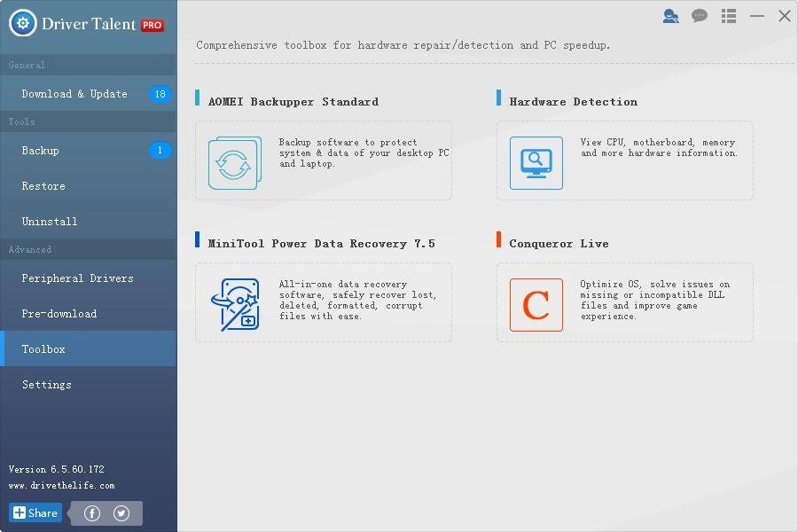Viewport: 798px width, 532px height.
Task: Visit www.drivethelife.com link
Action: click(x=61, y=485)
